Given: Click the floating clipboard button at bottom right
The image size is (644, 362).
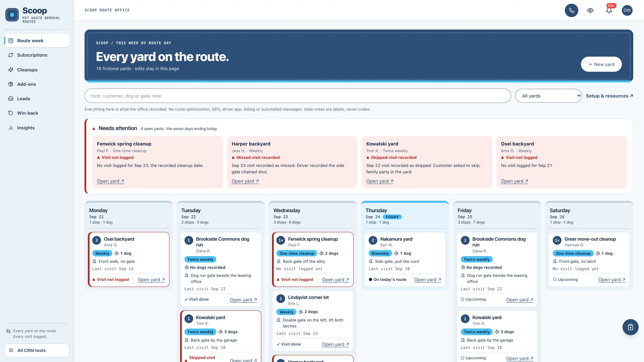Looking at the screenshot, I should pos(630,327).
